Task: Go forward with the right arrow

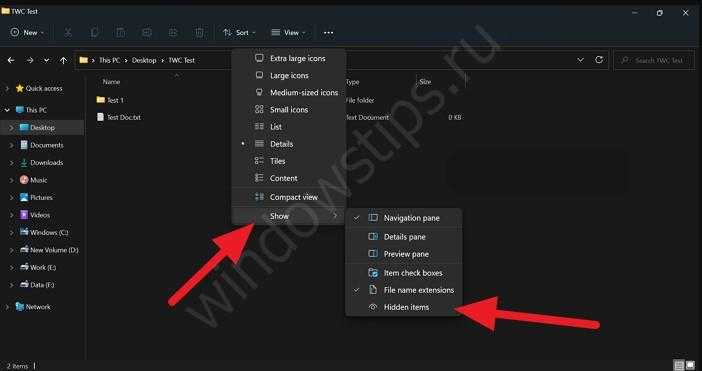Action: point(30,60)
